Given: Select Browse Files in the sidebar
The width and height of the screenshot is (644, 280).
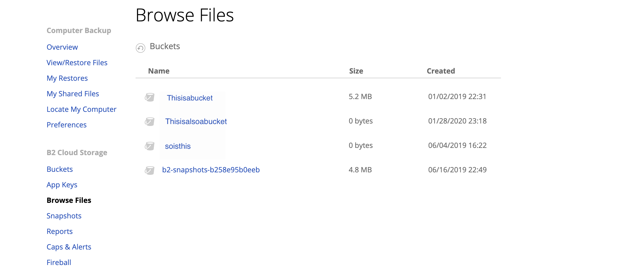Looking at the screenshot, I should pyautogui.click(x=69, y=200).
